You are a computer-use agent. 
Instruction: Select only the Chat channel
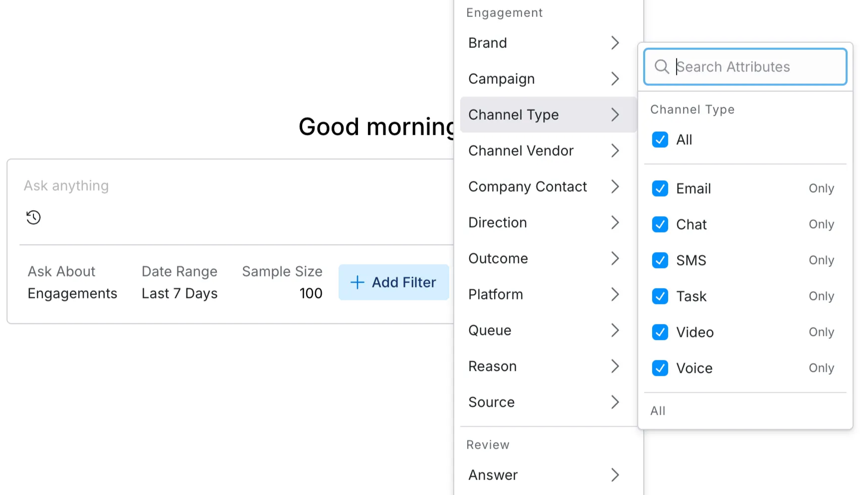[821, 225]
